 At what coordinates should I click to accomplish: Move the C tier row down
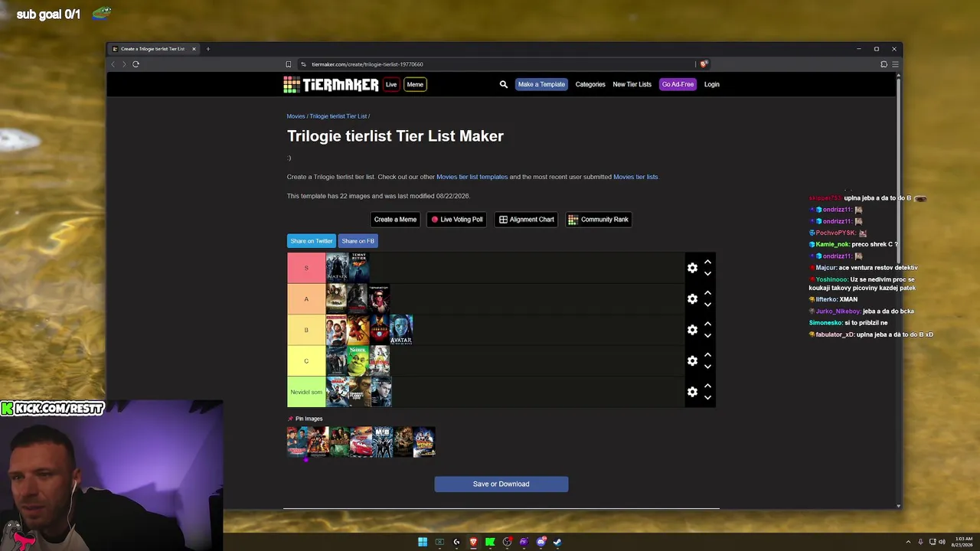point(707,367)
